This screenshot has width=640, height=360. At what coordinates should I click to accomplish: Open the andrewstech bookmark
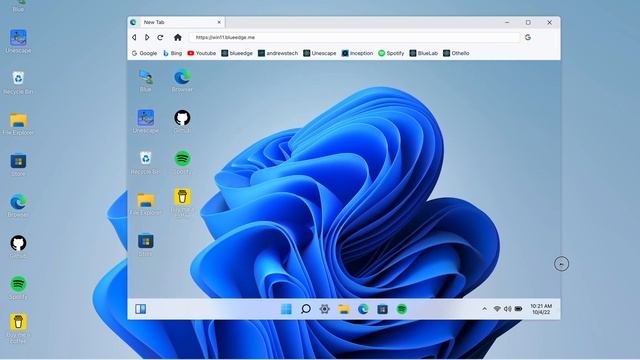pyautogui.click(x=278, y=53)
